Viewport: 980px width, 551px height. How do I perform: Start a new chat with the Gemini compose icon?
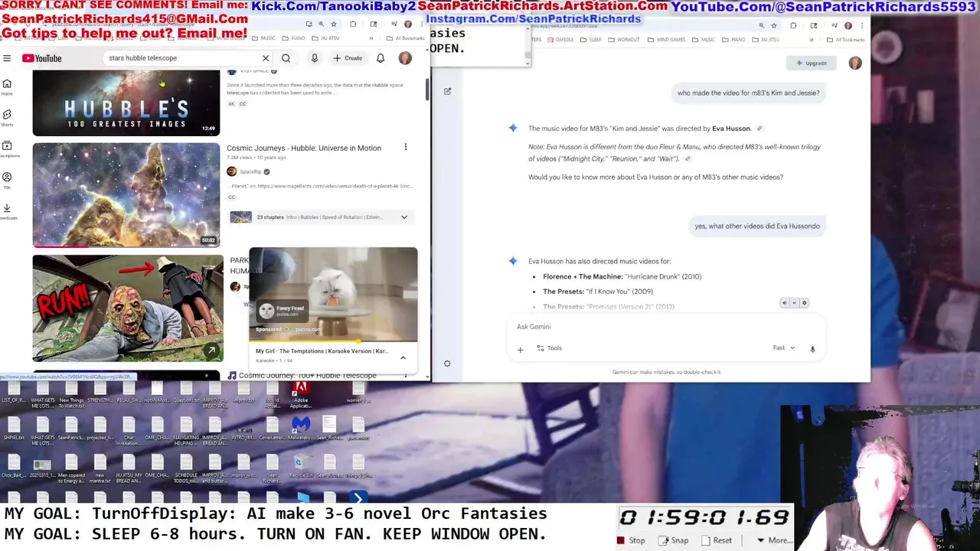[448, 91]
